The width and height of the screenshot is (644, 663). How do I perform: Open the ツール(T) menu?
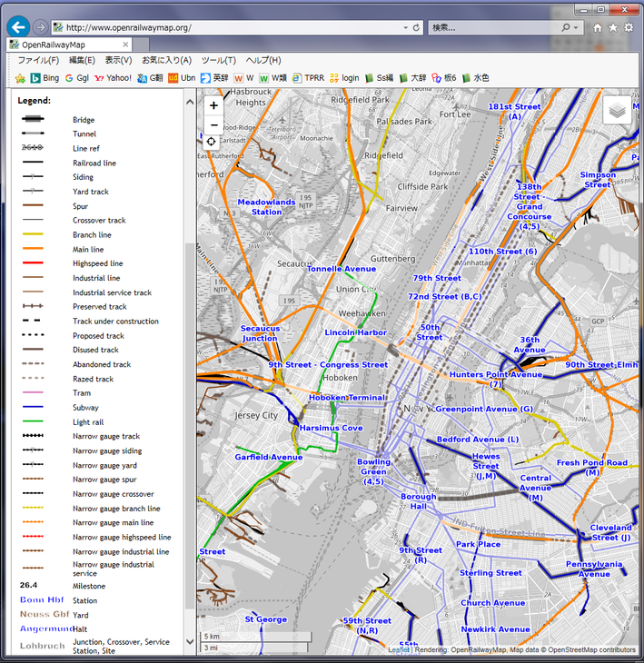tap(219, 61)
